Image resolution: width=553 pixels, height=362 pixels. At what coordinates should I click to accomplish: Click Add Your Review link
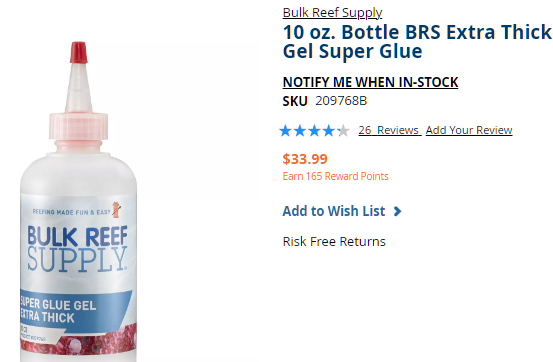(469, 130)
